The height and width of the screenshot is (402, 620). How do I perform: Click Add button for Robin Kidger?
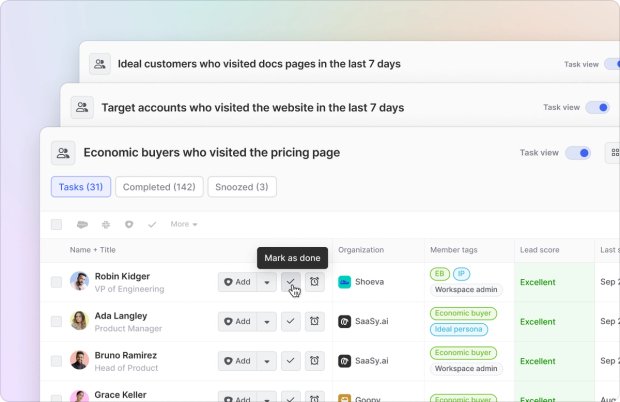tap(237, 282)
